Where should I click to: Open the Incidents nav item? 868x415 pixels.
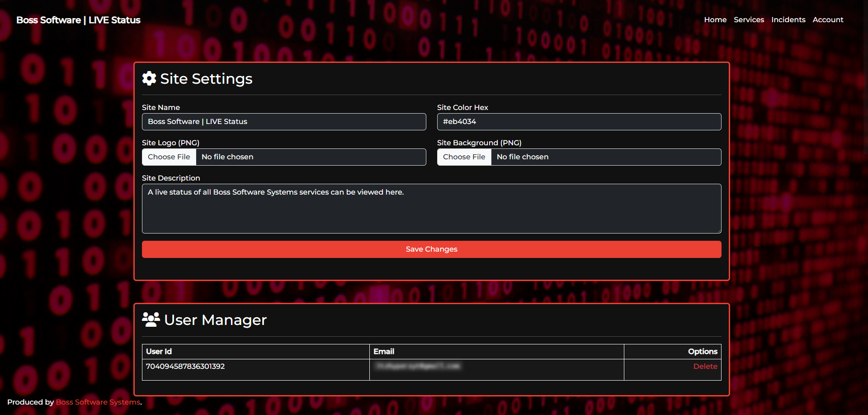788,19
